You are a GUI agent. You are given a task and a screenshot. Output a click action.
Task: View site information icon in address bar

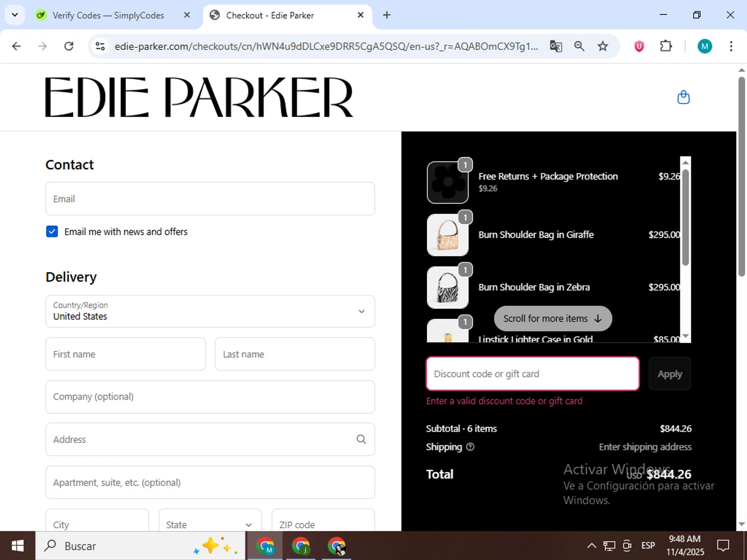[x=100, y=46]
